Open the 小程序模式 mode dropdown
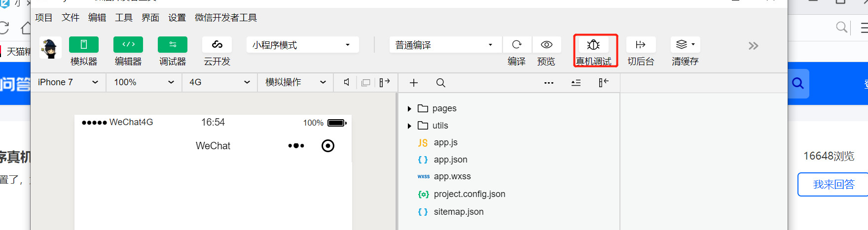Image resolution: width=868 pixels, height=230 pixels. coord(302,45)
